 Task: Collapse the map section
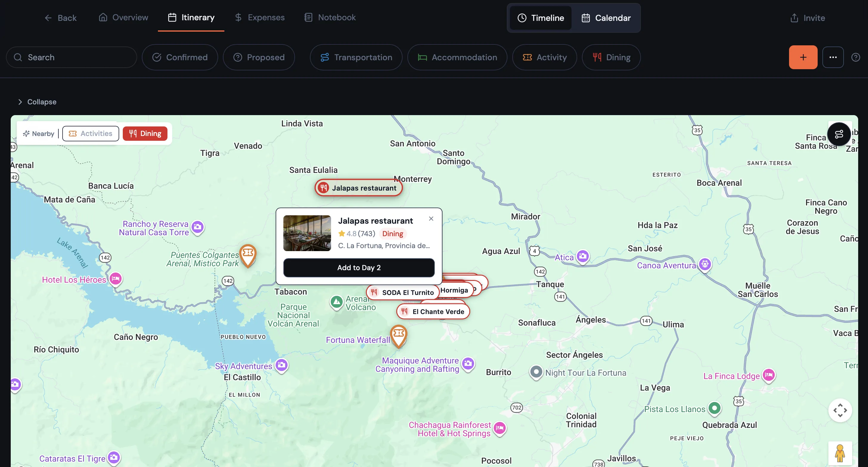(x=37, y=102)
